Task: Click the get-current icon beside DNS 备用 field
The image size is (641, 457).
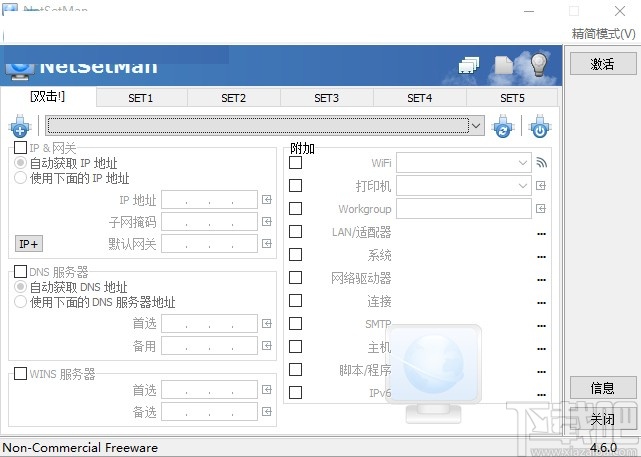Action: point(267,346)
